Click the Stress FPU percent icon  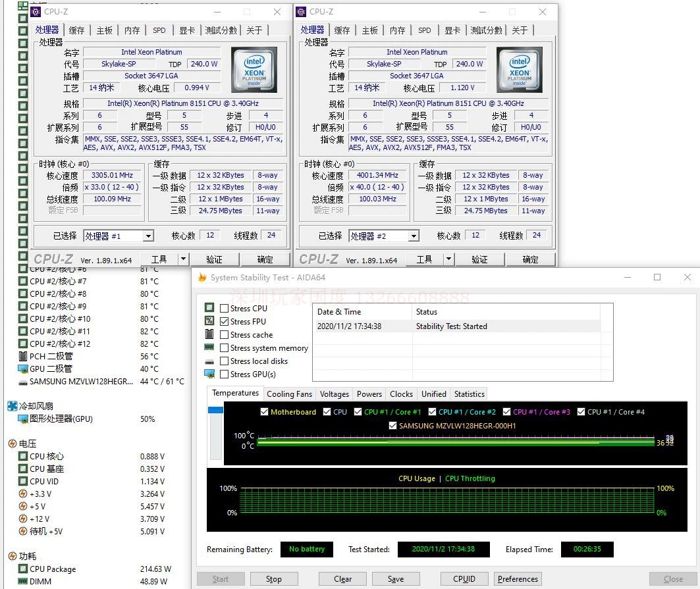209,321
